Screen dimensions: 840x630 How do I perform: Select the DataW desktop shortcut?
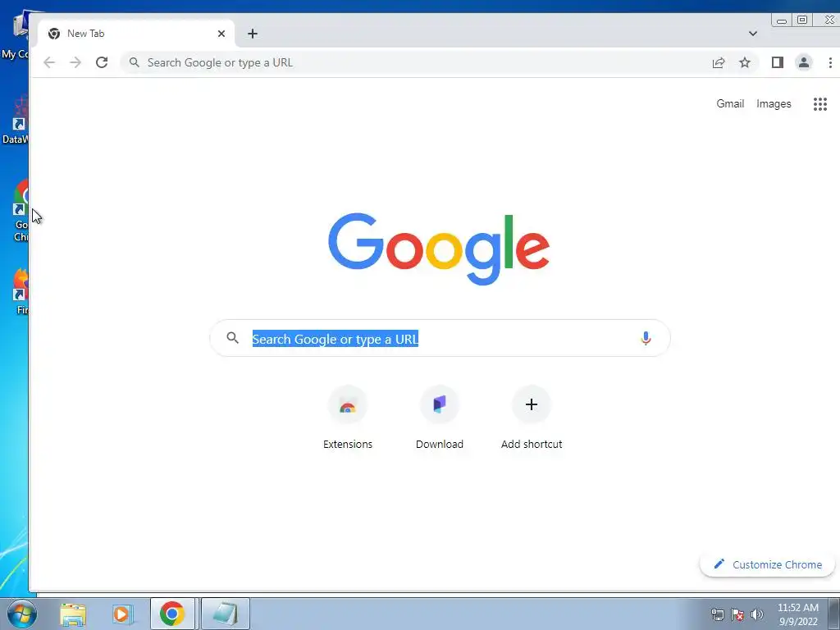(15, 121)
